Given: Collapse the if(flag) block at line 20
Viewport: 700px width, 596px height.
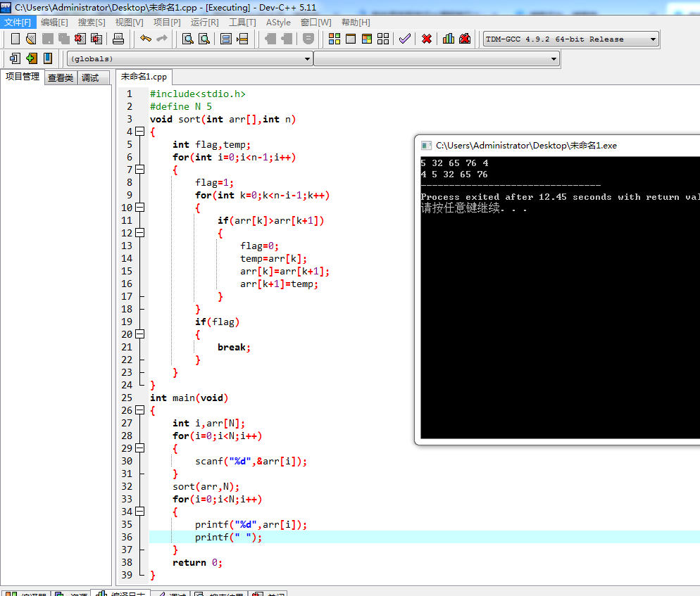Looking at the screenshot, I should [x=139, y=334].
